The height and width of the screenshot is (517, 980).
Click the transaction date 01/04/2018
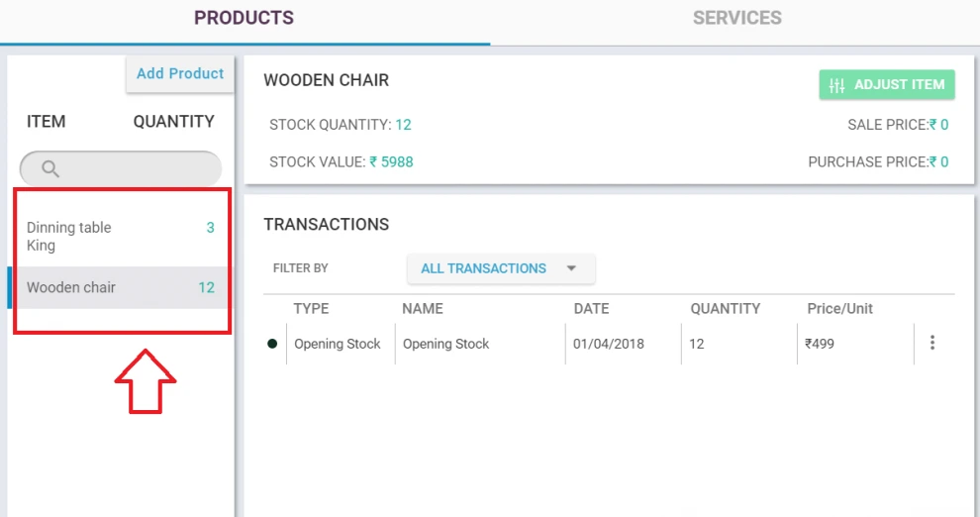[608, 344]
